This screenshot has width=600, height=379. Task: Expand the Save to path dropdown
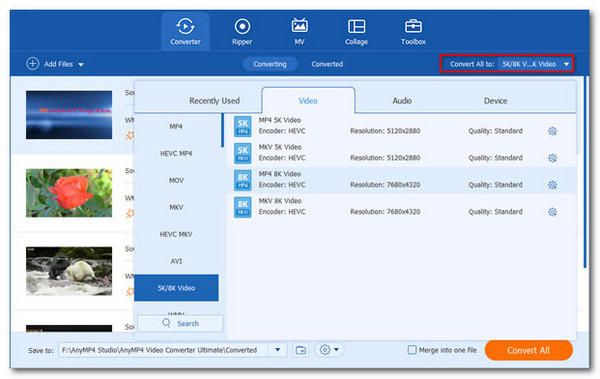(278, 350)
